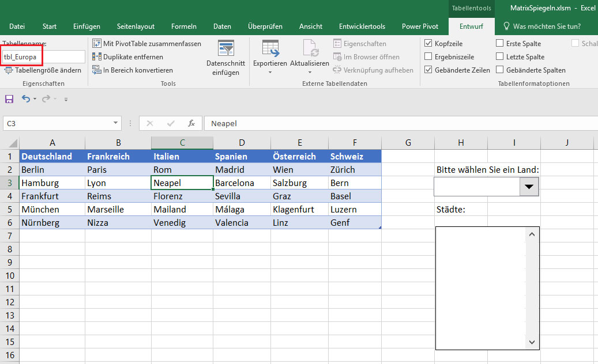The width and height of the screenshot is (598, 364).
Task: Select cell containing Venedig
Action: click(x=182, y=222)
